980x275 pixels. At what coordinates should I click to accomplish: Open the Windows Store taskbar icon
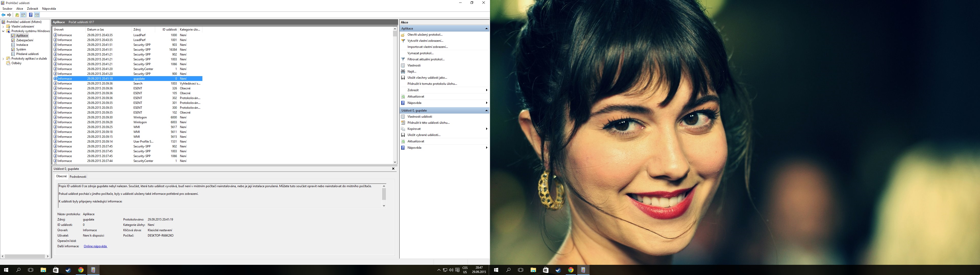tap(56, 270)
